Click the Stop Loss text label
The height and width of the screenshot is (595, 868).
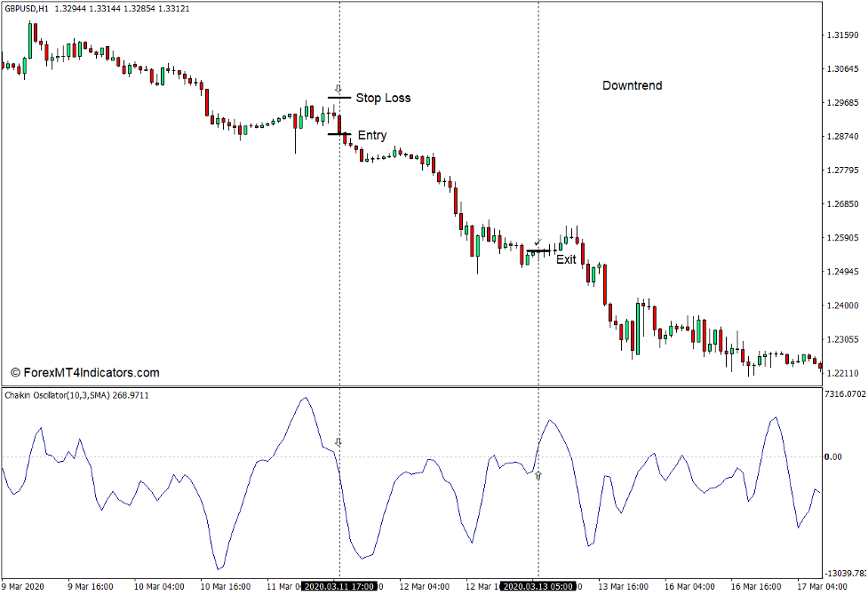[x=383, y=98]
